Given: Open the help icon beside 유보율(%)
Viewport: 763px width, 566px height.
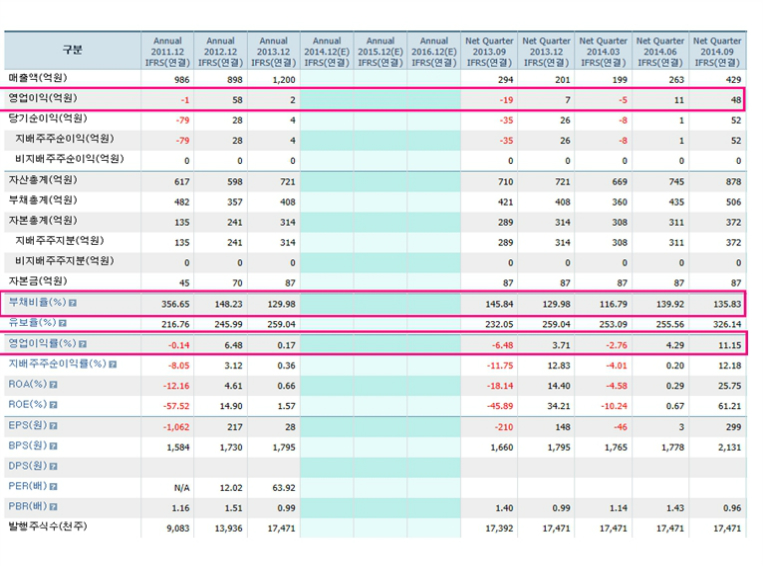Looking at the screenshot, I should coord(62,323).
